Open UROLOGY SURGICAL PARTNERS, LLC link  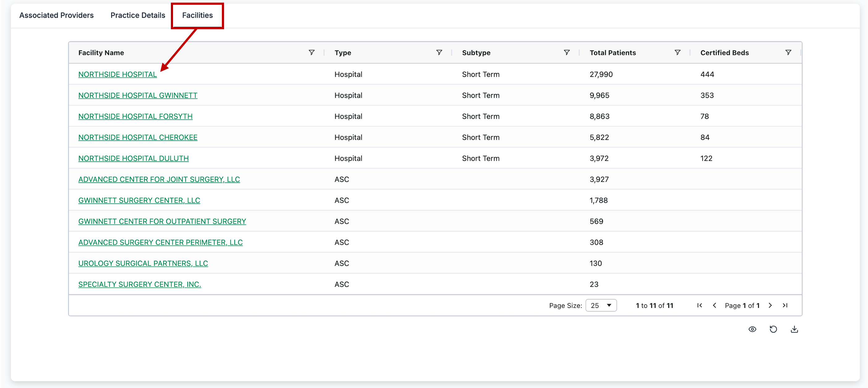[x=143, y=263]
